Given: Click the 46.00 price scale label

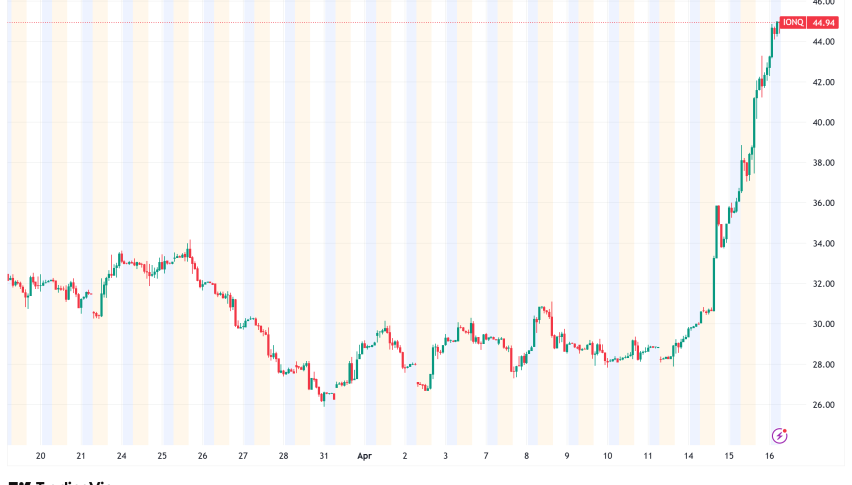Looking at the screenshot, I should 823,4.
